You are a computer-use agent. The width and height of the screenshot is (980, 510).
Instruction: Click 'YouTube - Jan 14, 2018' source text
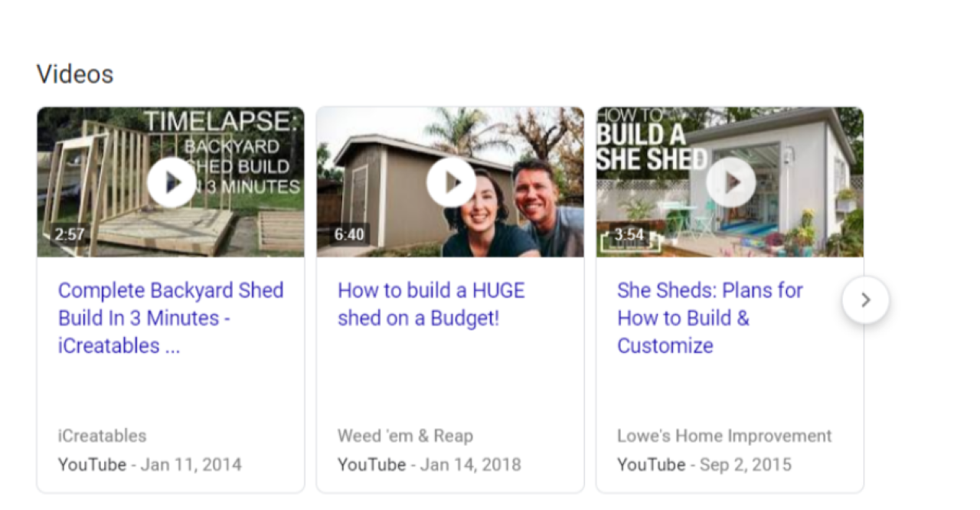coord(429,464)
